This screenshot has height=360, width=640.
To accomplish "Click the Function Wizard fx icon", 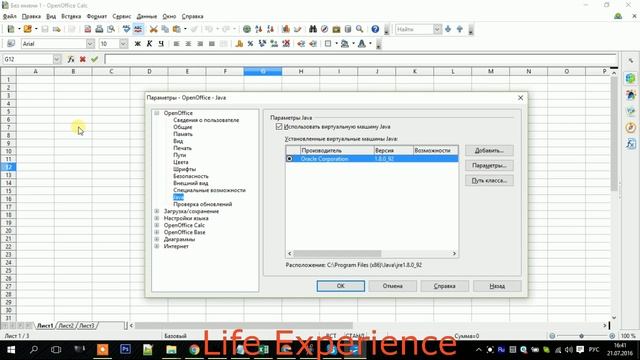I will pyautogui.click(x=71, y=59).
